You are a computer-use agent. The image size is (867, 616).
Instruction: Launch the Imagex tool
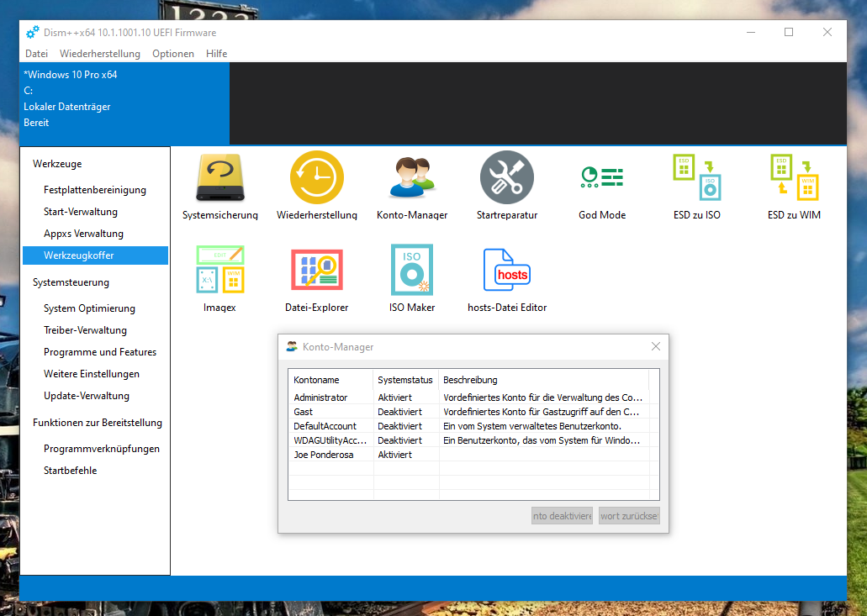click(x=220, y=279)
